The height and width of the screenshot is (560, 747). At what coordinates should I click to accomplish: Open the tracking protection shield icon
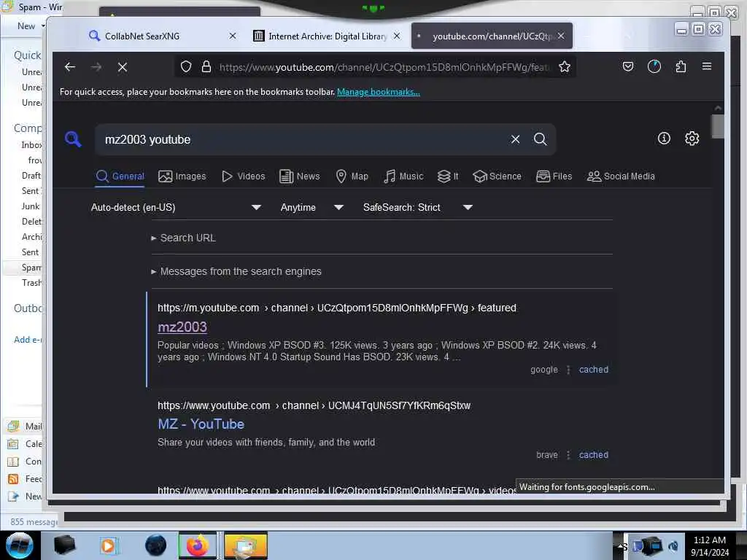click(x=186, y=66)
